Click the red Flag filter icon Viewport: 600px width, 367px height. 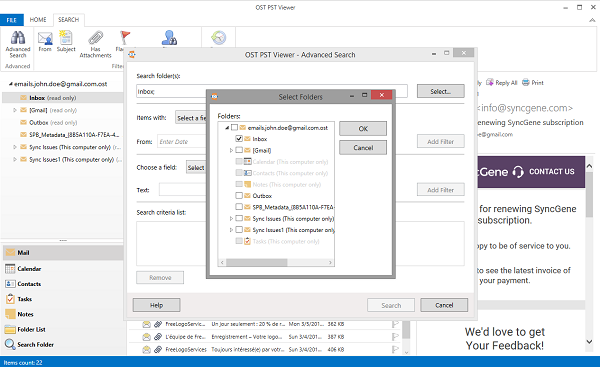[125, 38]
